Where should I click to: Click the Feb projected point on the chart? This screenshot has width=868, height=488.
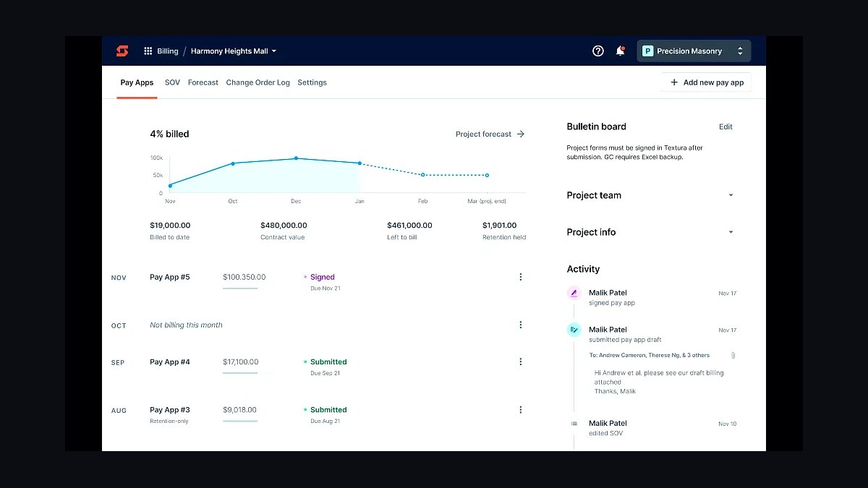click(423, 175)
